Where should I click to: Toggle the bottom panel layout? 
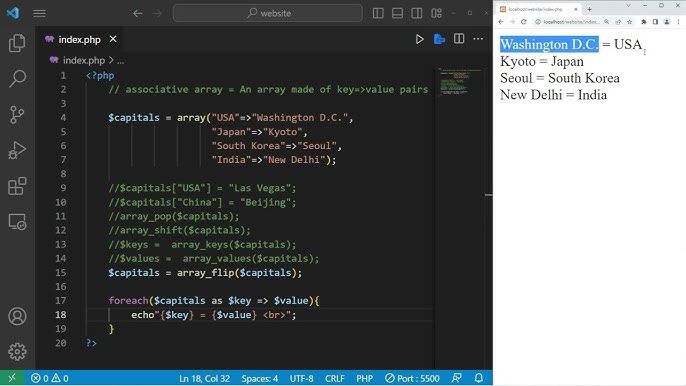pyautogui.click(x=397, y=14)
